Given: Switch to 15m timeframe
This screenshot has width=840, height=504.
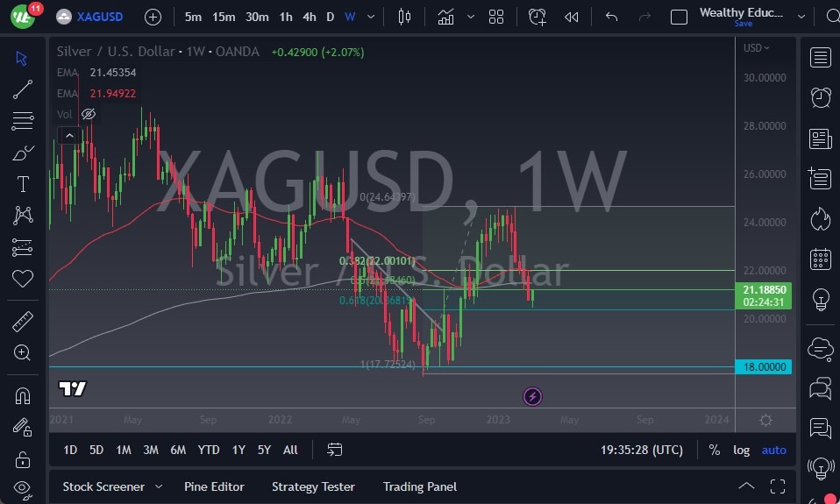Looking at the screenshot, I should click(x=224, y=18).
